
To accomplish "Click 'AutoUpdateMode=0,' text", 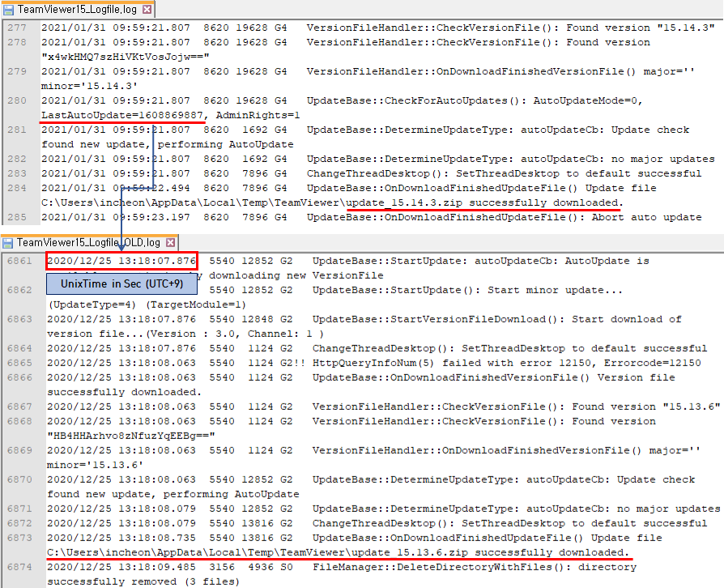I will (588, 100).
